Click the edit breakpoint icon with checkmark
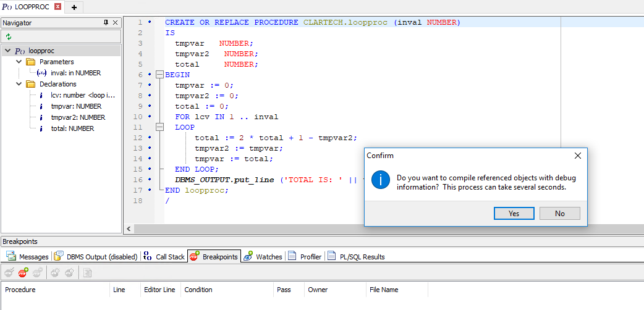Viewport: 644px width, 310px height. click(9, 272)
